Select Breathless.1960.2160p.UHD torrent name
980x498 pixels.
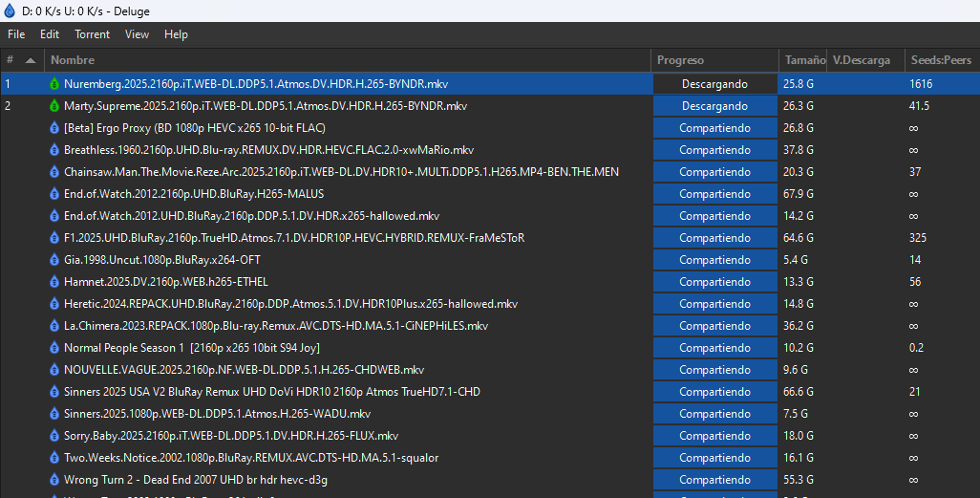pos(268,149)
